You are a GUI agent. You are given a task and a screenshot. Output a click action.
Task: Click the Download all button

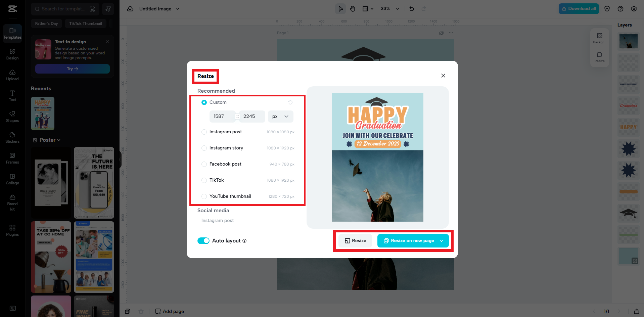click(579, 9)
